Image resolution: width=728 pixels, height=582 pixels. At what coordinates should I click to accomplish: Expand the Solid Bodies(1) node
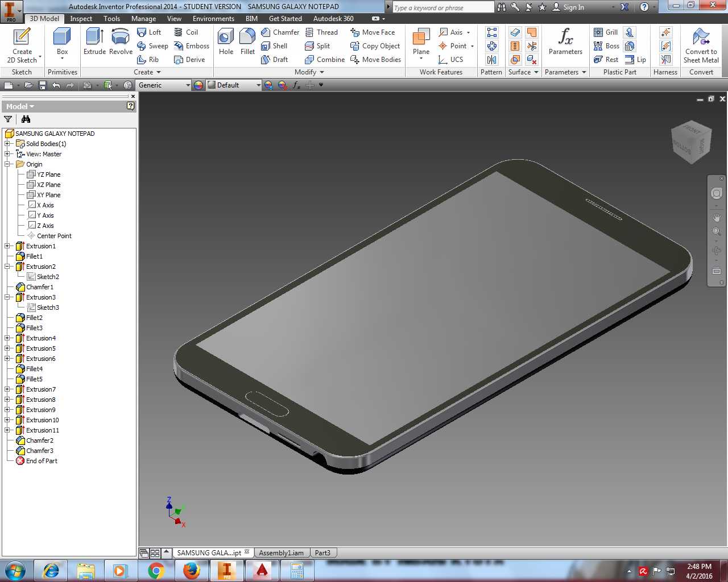point(8,144)
